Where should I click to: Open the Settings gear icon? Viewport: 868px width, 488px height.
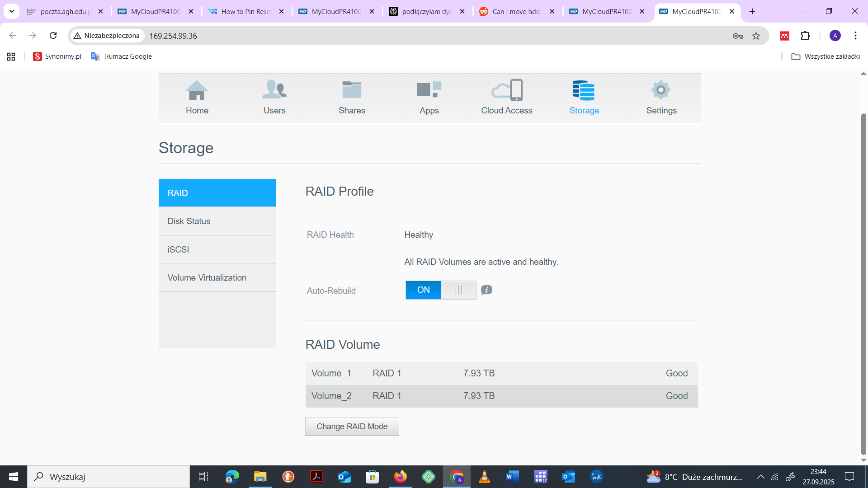(x=661, y=90)
